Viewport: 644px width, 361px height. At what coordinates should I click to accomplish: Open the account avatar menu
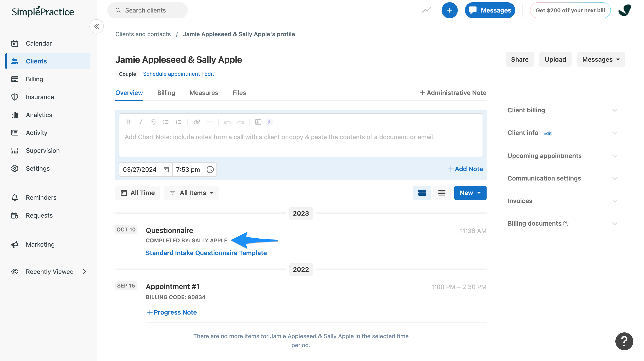(625, 10)
